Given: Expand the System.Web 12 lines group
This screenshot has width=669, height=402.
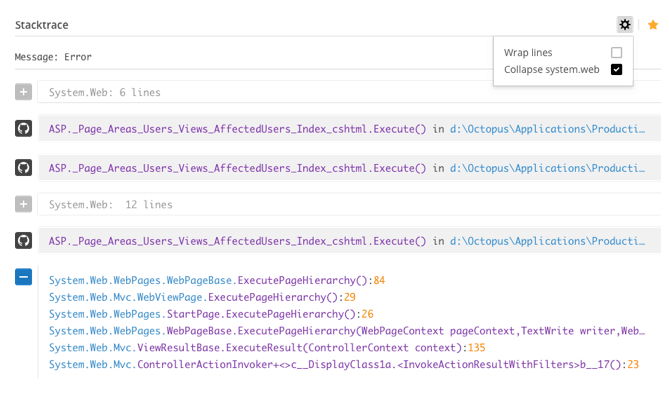Looking at the screenshot, I should click(x=23, y=204).
